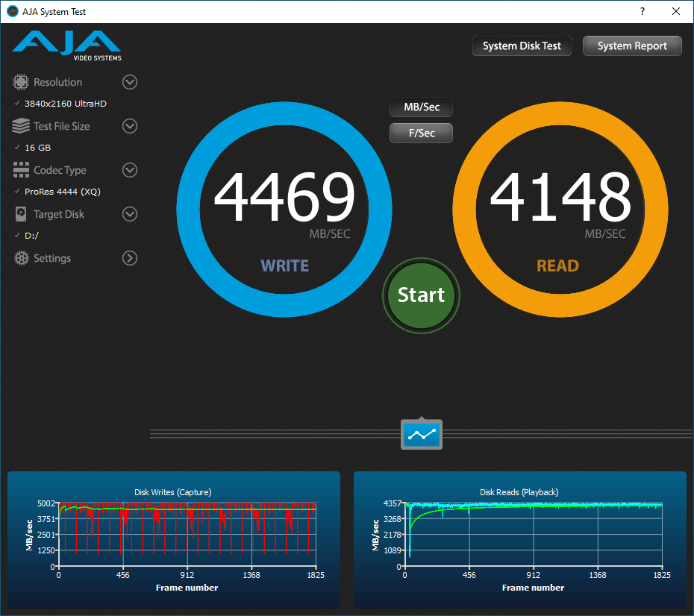The width and height of the screenshot is (694, 616).
Task: Expand the Codec Type dropdown
Action: click(x=129, y=170)
